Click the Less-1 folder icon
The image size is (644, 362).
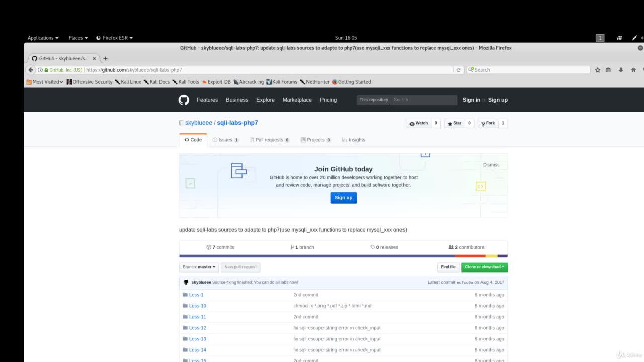tap(185, 295)
